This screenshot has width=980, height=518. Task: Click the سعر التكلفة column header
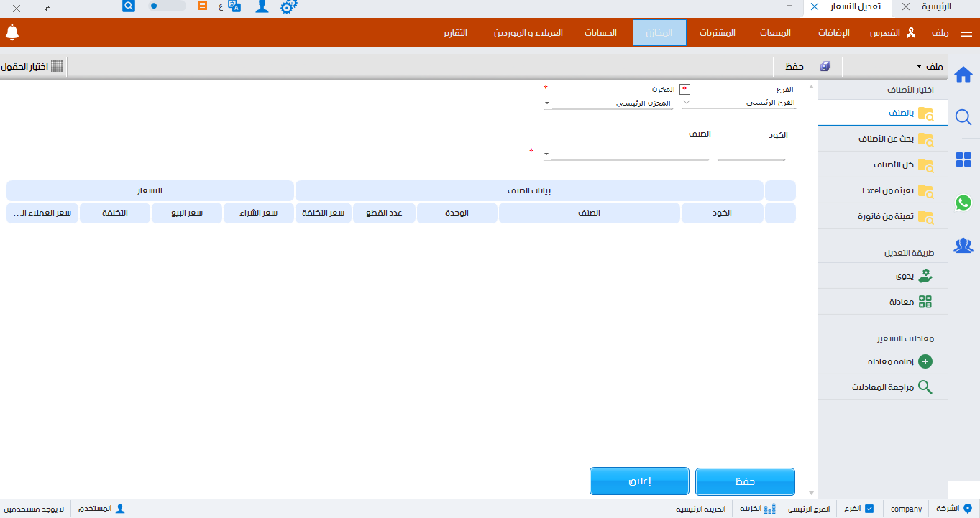coord(324,213)
